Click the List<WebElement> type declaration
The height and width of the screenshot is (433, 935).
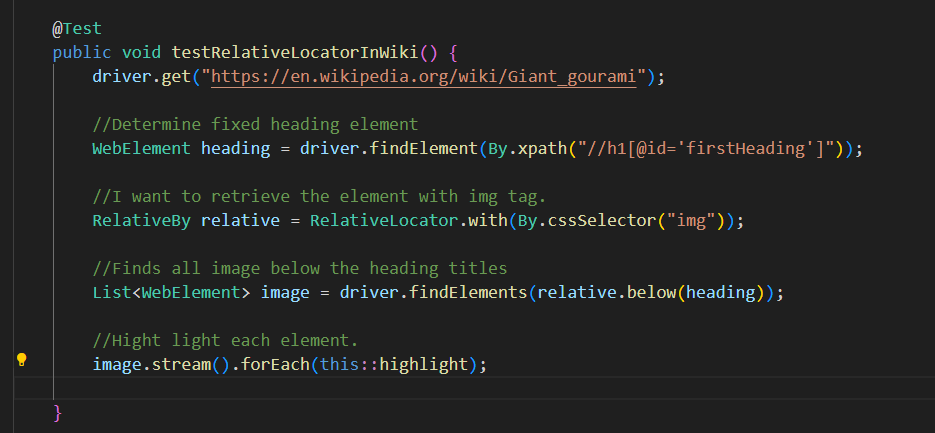[x=171, y=292]
